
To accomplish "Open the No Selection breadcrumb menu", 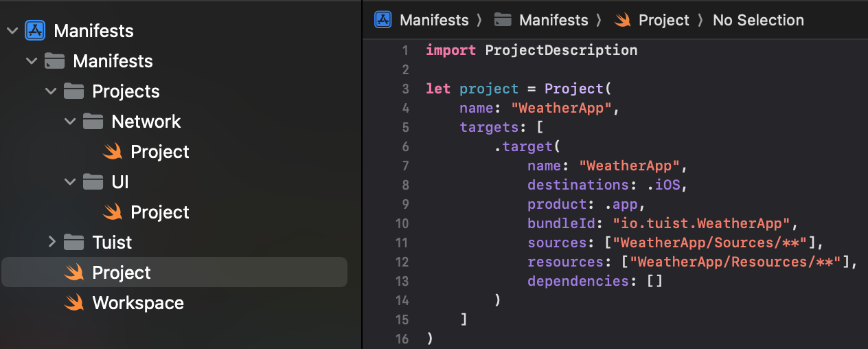I will (x=758, y=20).
